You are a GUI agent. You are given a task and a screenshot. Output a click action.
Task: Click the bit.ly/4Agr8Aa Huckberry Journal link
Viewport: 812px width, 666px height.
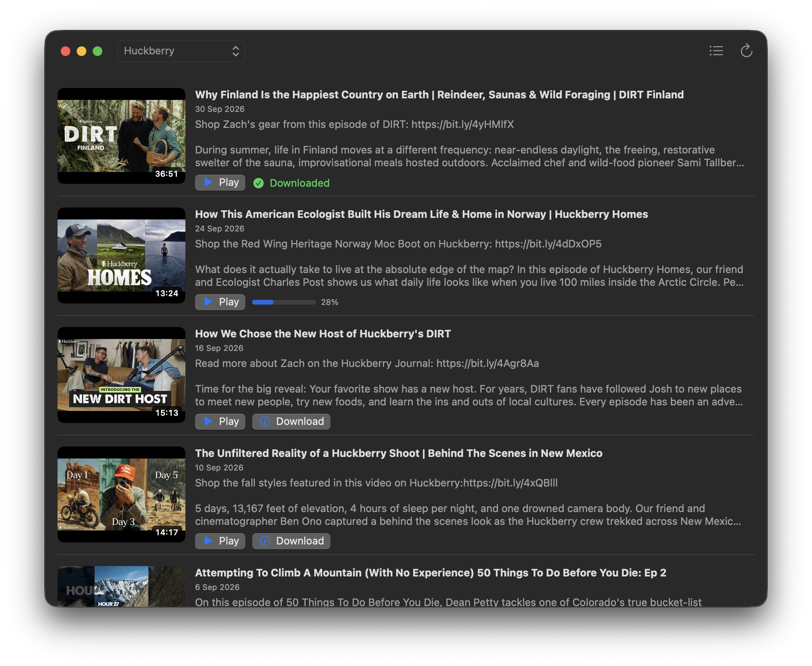488,363
